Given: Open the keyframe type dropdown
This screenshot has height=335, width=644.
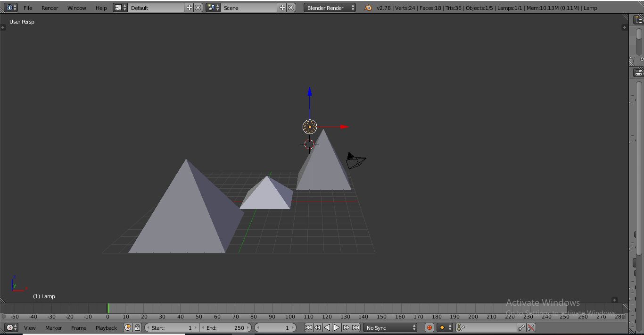Looking at the screenshot, I should pyautogui.click(x=445, y=327).
